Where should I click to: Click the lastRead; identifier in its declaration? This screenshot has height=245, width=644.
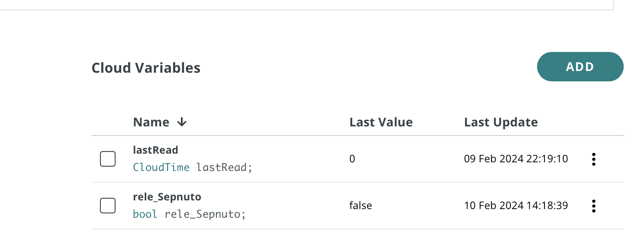pos(224,167)
